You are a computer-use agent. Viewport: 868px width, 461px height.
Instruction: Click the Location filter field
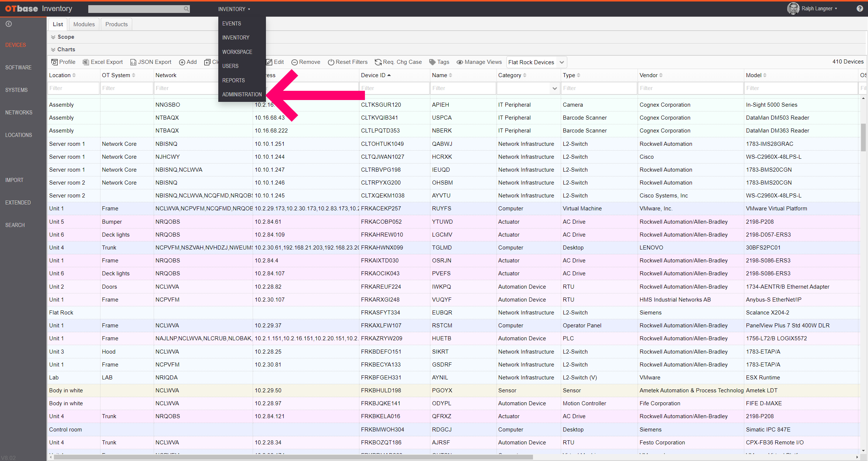pyautogui.click(x=74, y=88)
